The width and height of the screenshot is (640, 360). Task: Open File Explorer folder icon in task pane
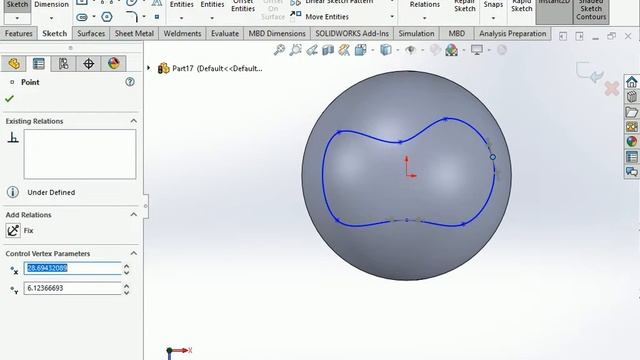click(631, 112)
